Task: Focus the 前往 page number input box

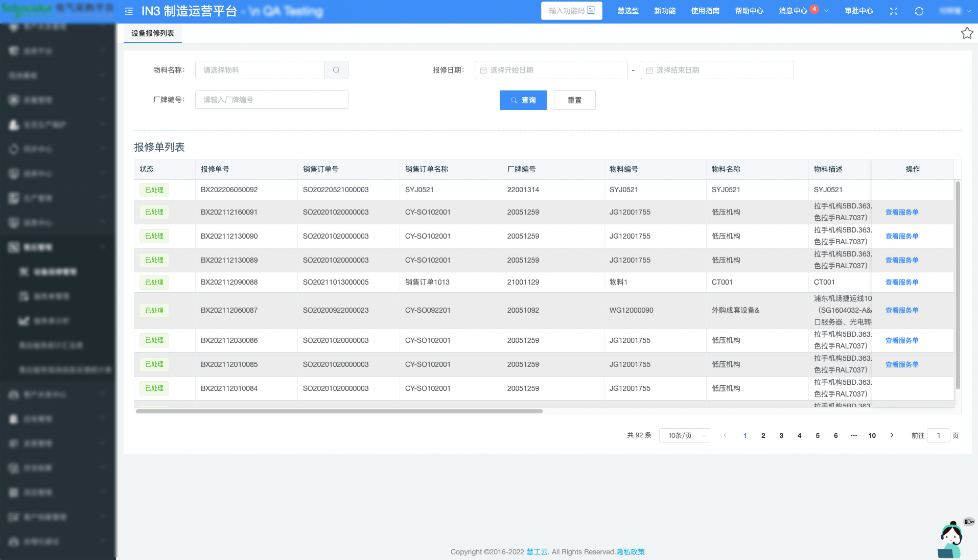Action: (x=939, y=435)
